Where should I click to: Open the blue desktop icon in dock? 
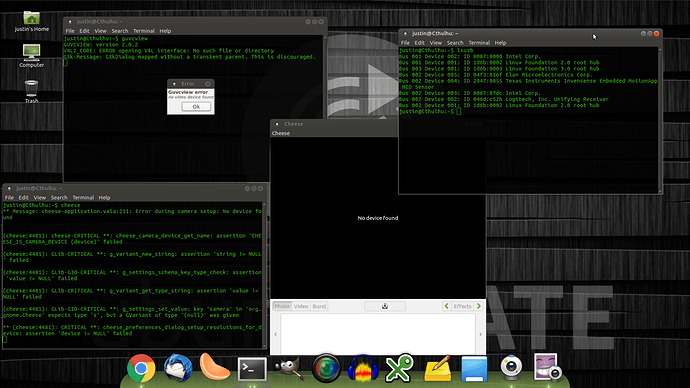click(474, 369)
